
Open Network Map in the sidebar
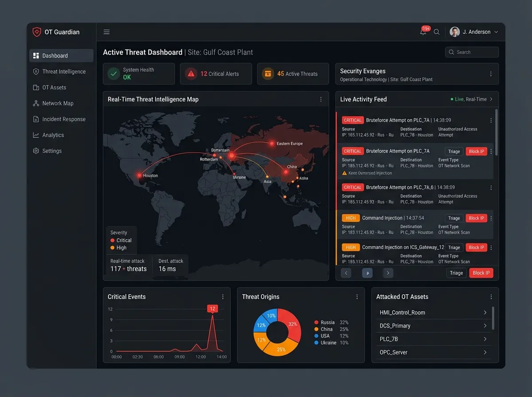coord(61,103)
